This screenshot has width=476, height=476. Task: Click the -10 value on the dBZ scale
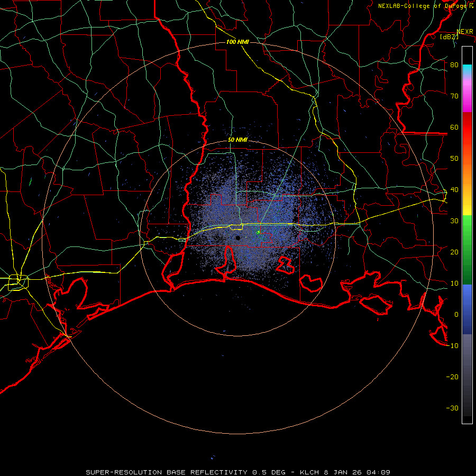coord(452,346)
